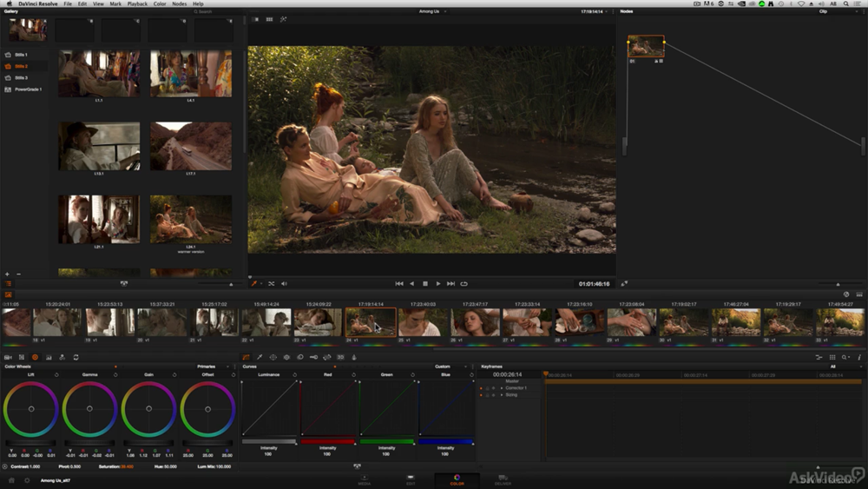Select timeline clip thumbnail 26
868x489 pixels.
tap(475, 322)
